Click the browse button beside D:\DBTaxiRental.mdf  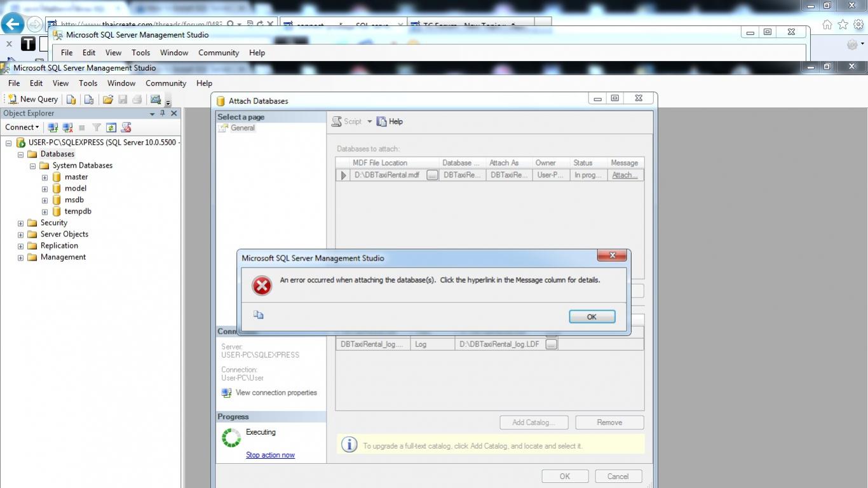(432, 175)
